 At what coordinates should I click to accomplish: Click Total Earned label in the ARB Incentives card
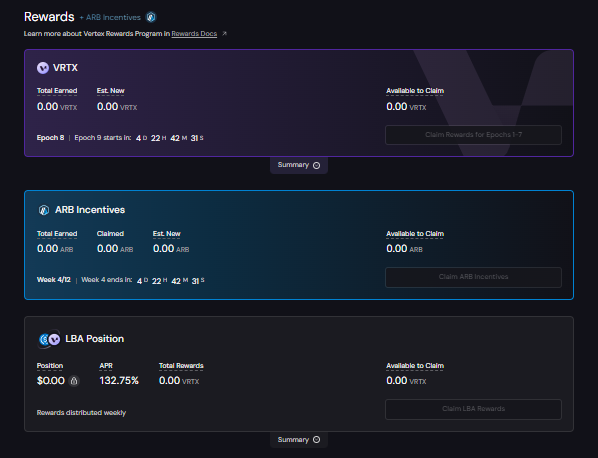57,234
